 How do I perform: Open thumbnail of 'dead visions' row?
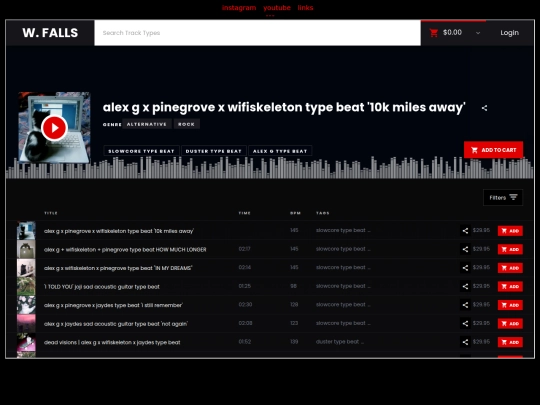pos(26,342)
